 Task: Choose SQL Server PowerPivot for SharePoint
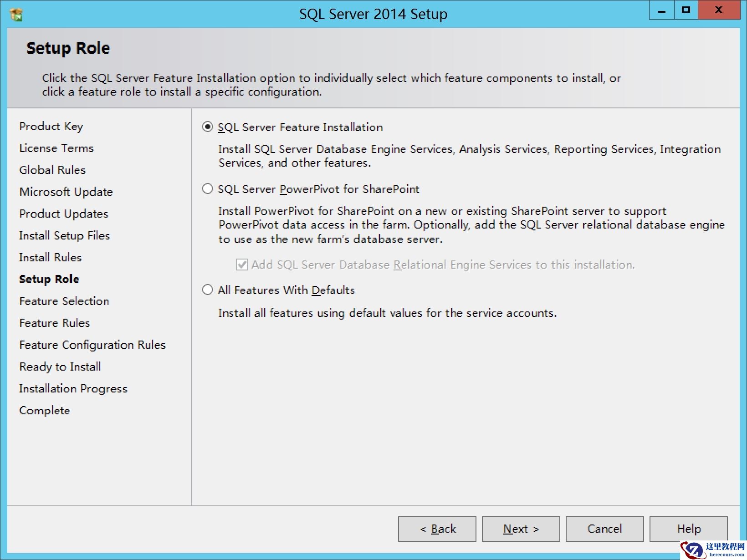207,188
